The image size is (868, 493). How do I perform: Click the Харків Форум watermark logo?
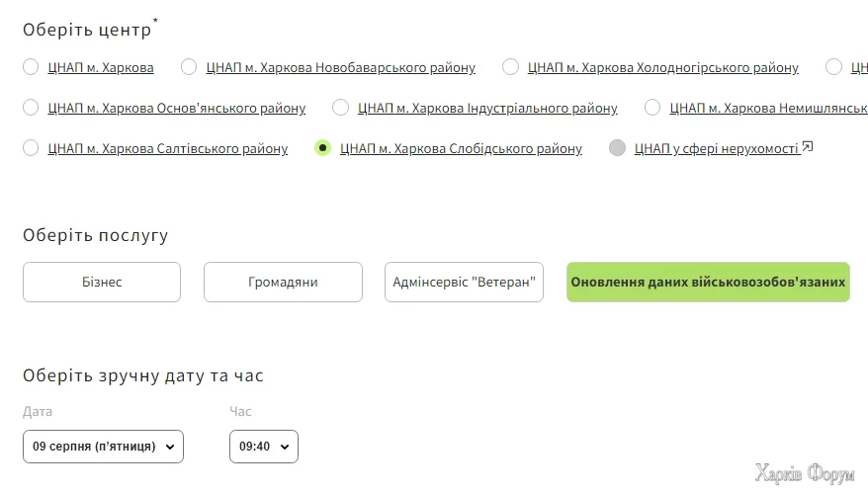[804, 474]
